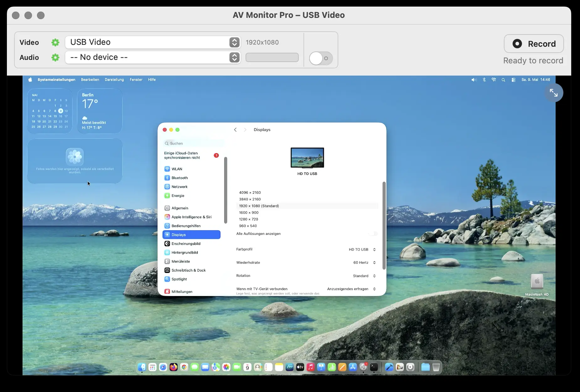
Task: Go forward in System Settings
Action: (x=245, y=130)
